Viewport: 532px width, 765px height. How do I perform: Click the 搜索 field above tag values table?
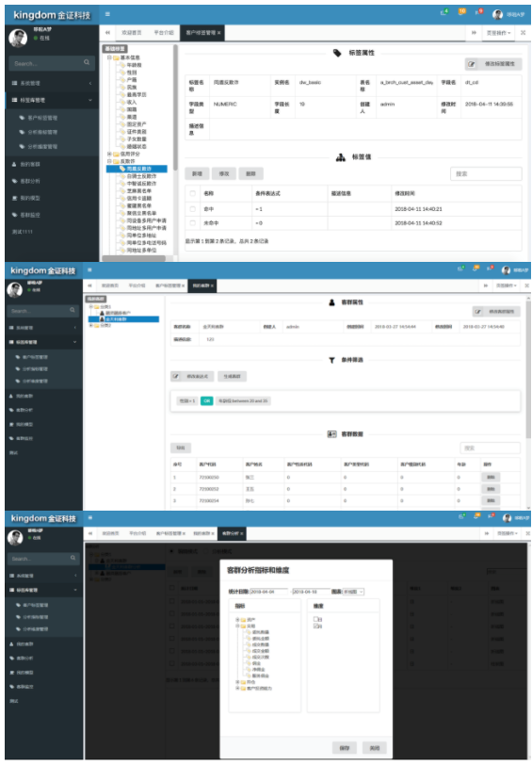pyautogui.click(x=486, y=173)
